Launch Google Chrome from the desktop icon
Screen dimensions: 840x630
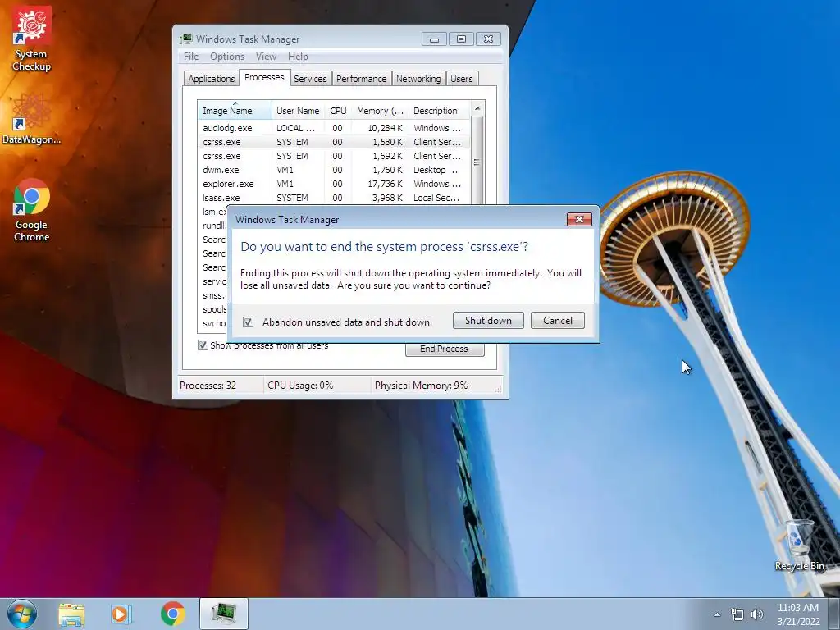[32, 210]
